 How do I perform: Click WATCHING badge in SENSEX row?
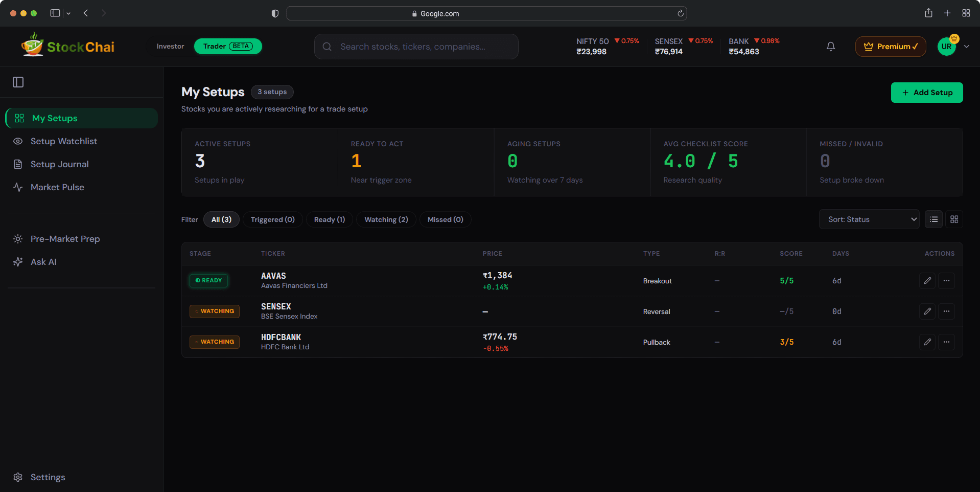(215, 311)
